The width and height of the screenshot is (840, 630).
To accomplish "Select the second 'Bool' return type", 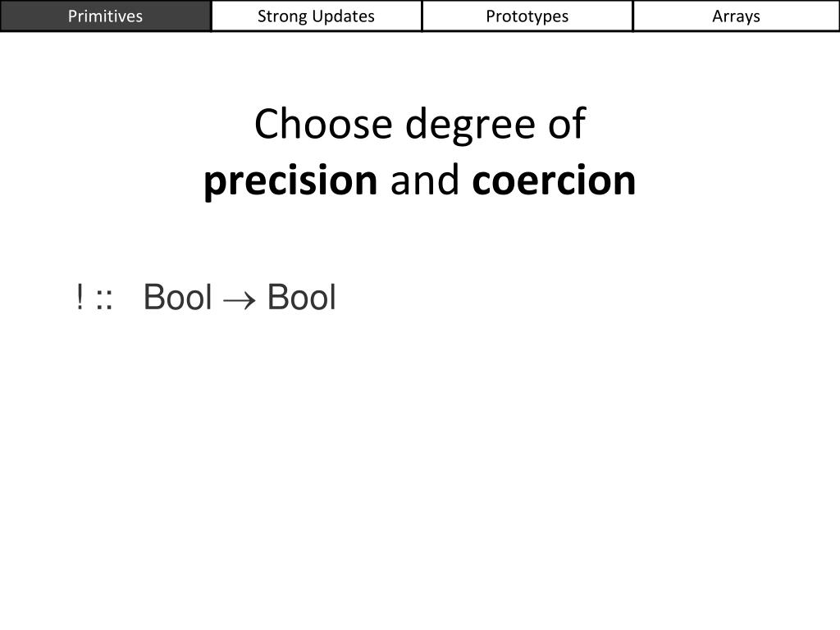I will tap(302, 297).
